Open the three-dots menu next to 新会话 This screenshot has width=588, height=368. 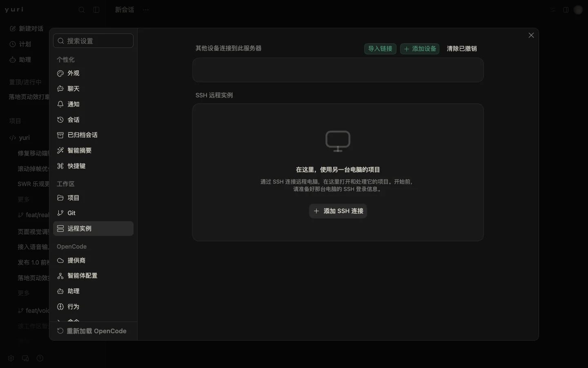click(146, 10)
